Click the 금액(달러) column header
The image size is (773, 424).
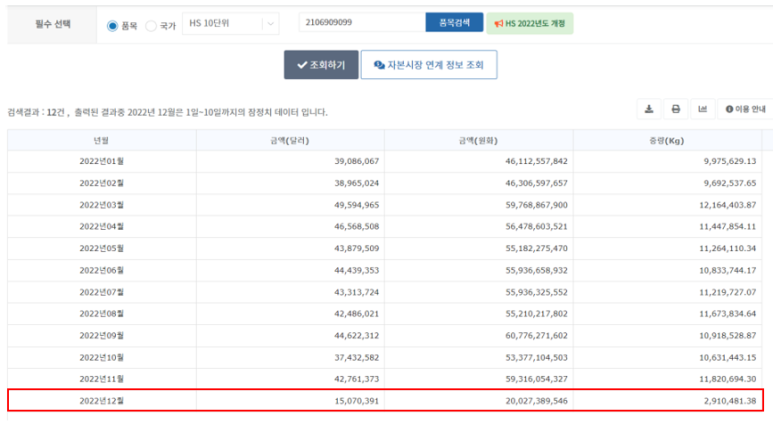290,141
